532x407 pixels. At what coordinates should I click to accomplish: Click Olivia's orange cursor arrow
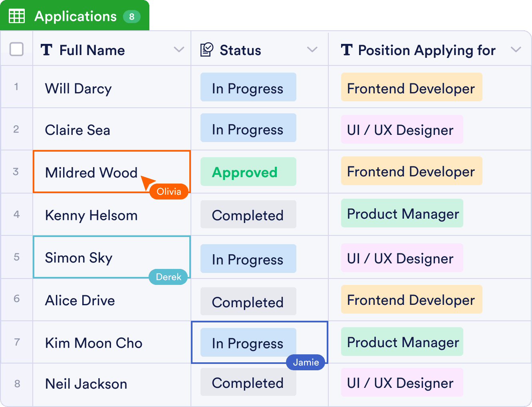coord(147,182)
